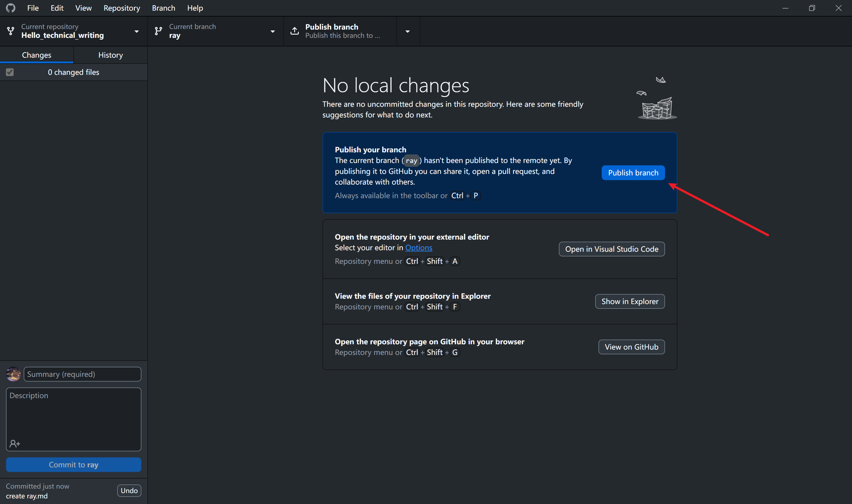
Task: Open the publish branch options arrow
Action: coord(407,31)
